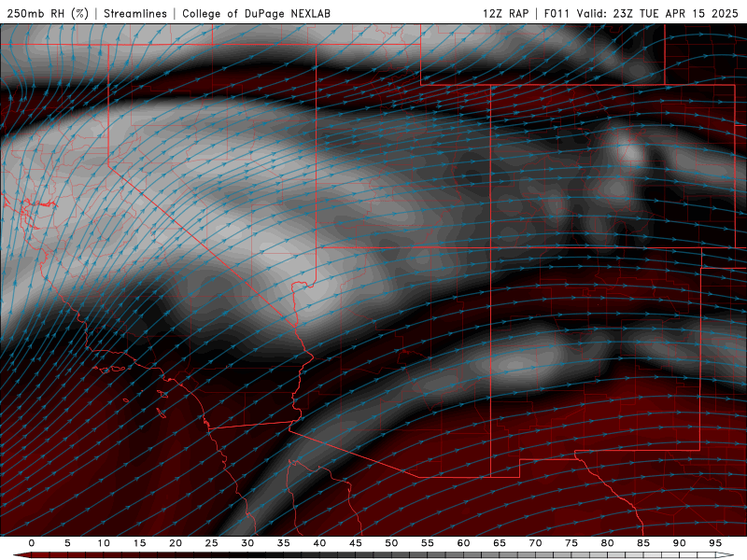Click the "10" color scale label

click(104, 543)
